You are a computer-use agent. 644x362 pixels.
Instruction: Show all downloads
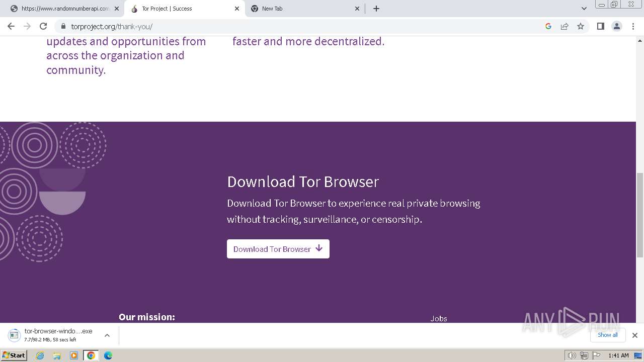pyautogui.click(x=608, y=335)
